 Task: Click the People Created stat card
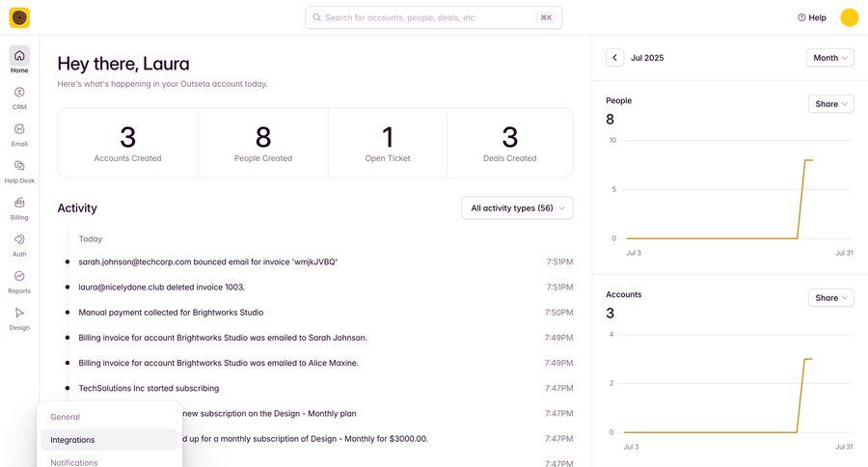[x=263, y=143]
